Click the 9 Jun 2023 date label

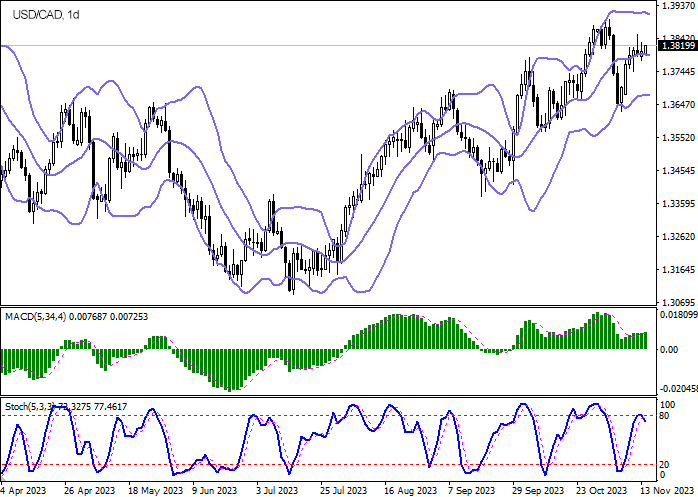click(x=214, y=490)
